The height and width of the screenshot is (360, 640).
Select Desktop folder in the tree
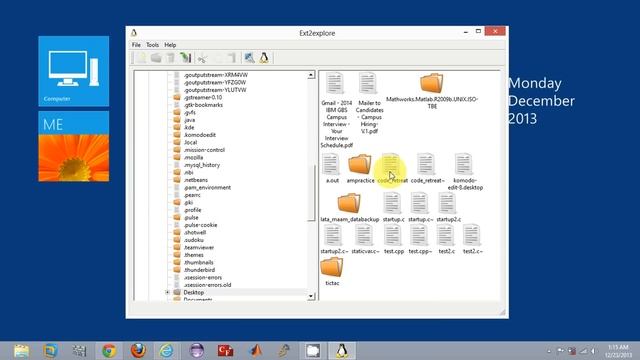click(x=193, y=292)
